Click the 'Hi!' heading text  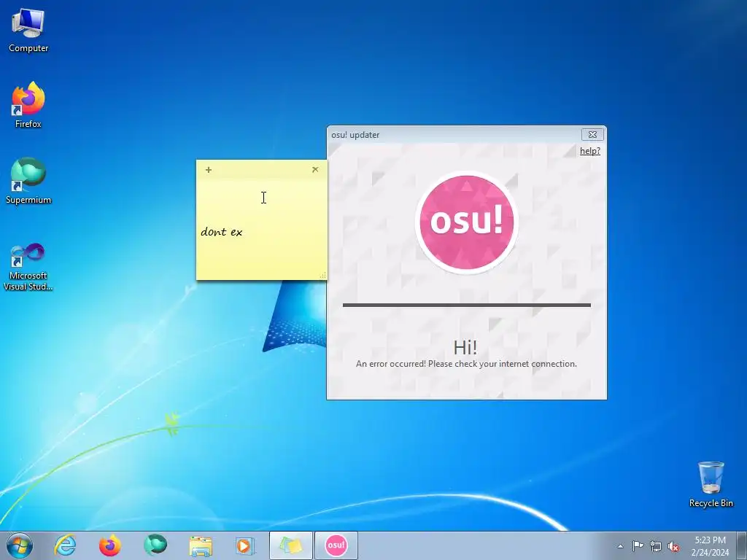465,347
